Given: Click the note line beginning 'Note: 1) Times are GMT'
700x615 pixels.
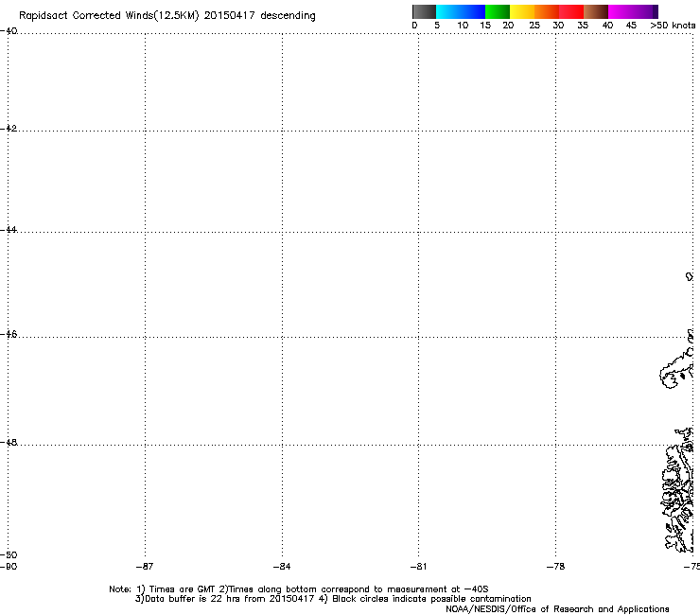Looking at the screenshot, I should (299, 589).
